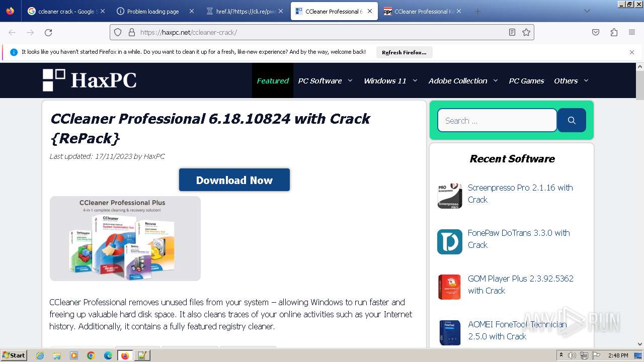644x362 pixels.
Task: Open the Windows Start button
Action: click(14, 355)
